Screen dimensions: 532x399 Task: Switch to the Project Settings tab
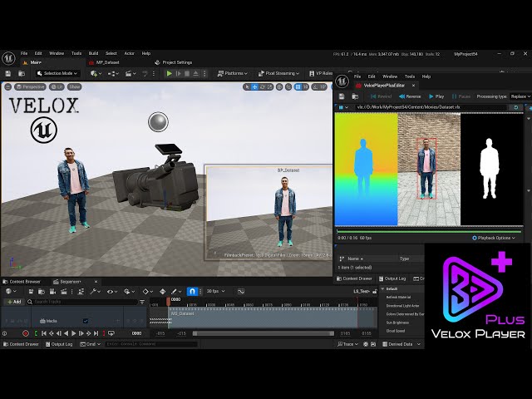[174, 62]
